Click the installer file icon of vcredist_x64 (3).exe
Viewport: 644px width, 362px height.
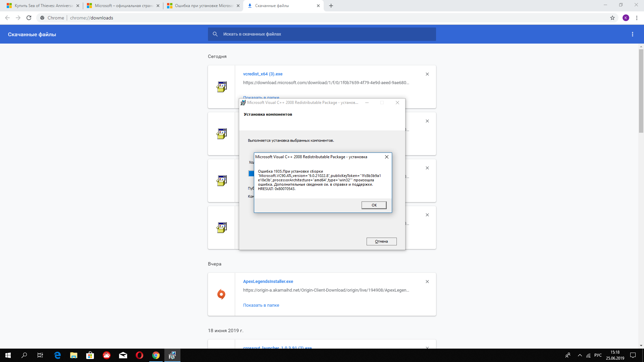click(x=221, y=87)
